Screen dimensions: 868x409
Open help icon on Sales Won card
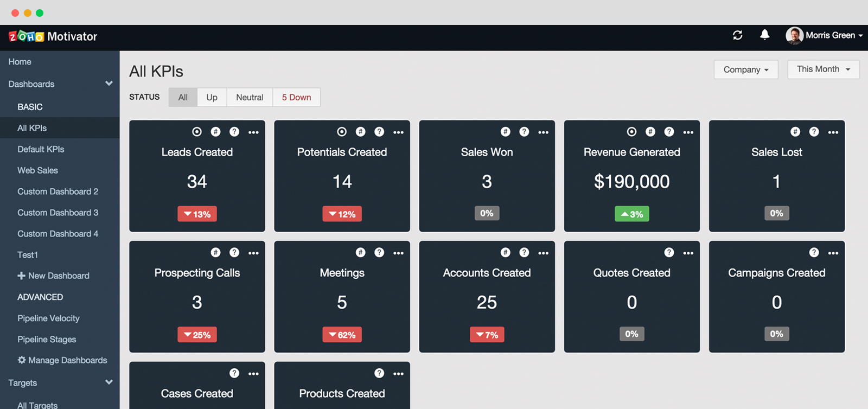524,132
